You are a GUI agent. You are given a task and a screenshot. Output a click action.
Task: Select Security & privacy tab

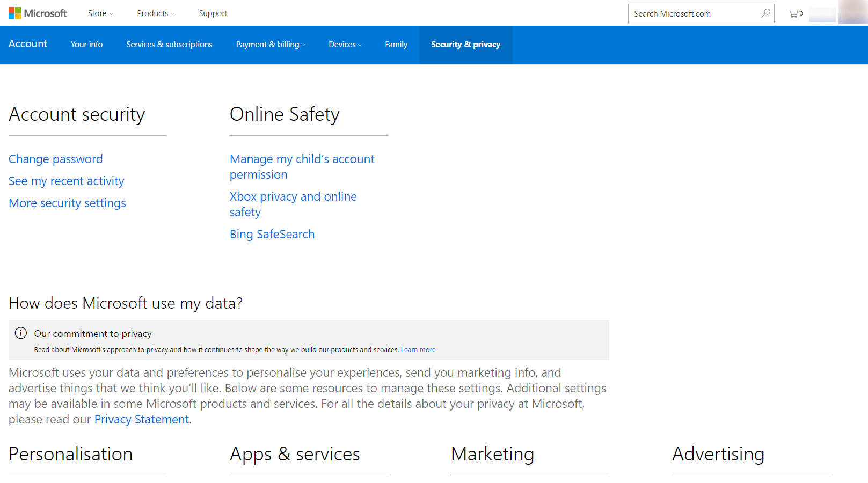(465, 45)
